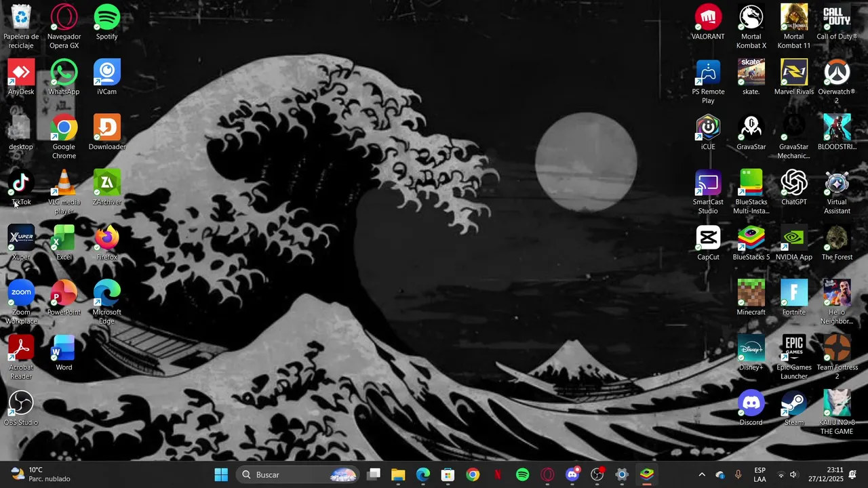Open the Steam desktop shortcut

point(794,408)
